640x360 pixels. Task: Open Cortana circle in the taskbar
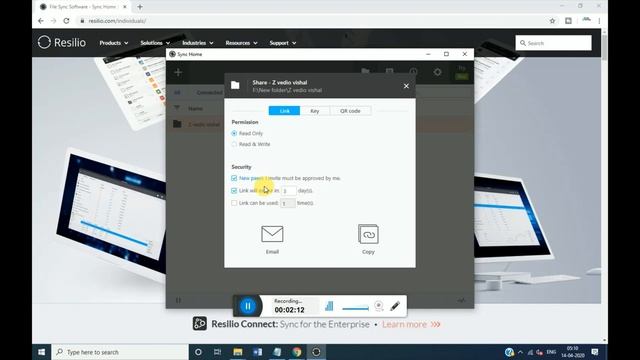point(198,352)
